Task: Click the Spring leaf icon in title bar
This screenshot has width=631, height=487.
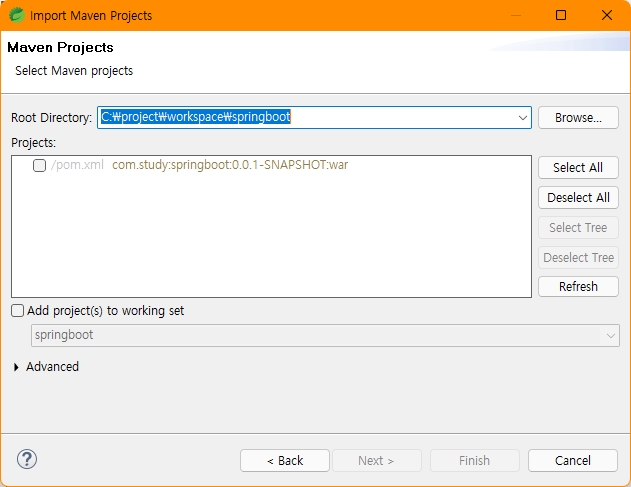Action: 16,15
